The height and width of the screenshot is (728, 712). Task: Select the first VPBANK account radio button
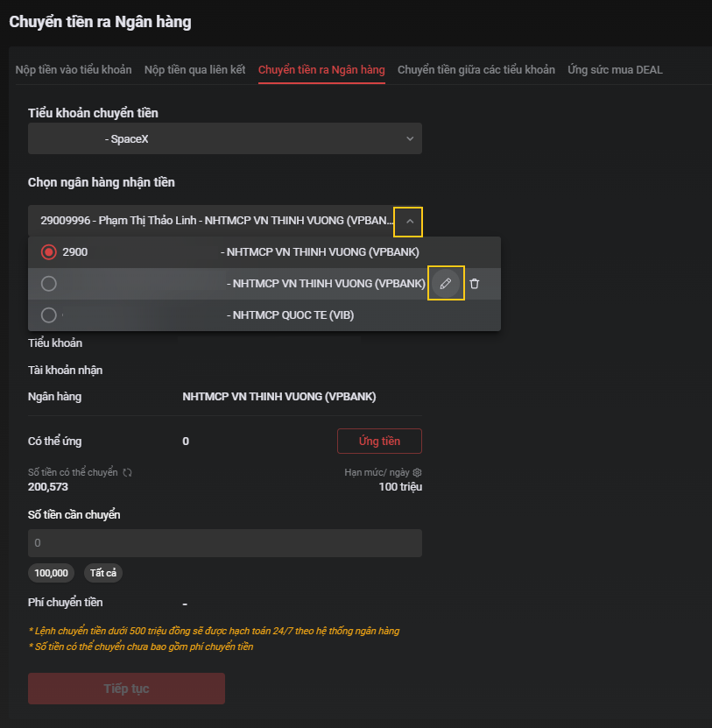(49, 252)
